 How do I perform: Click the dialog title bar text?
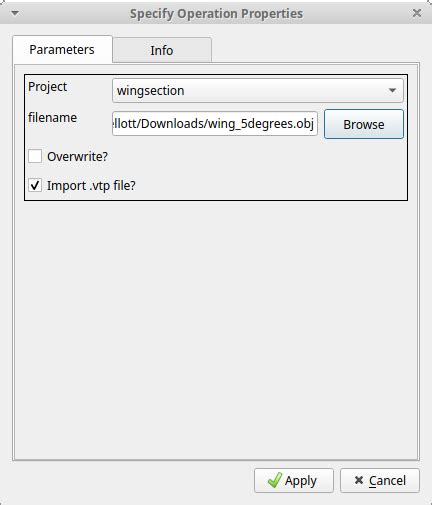click(216, 14)
